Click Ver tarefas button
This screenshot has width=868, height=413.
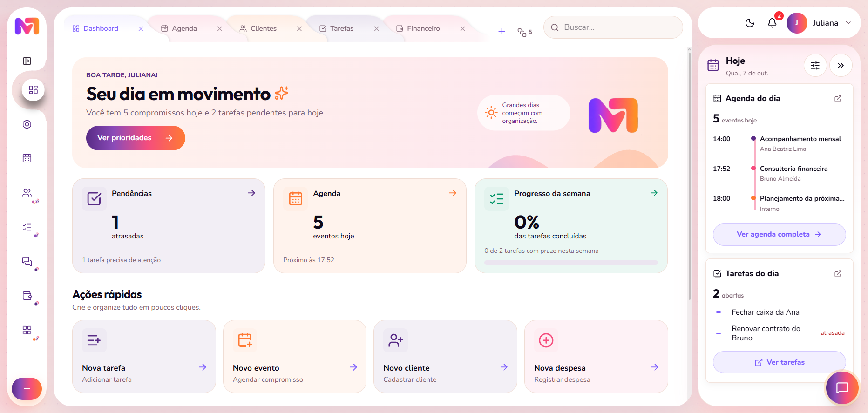[x=779, y=362]
